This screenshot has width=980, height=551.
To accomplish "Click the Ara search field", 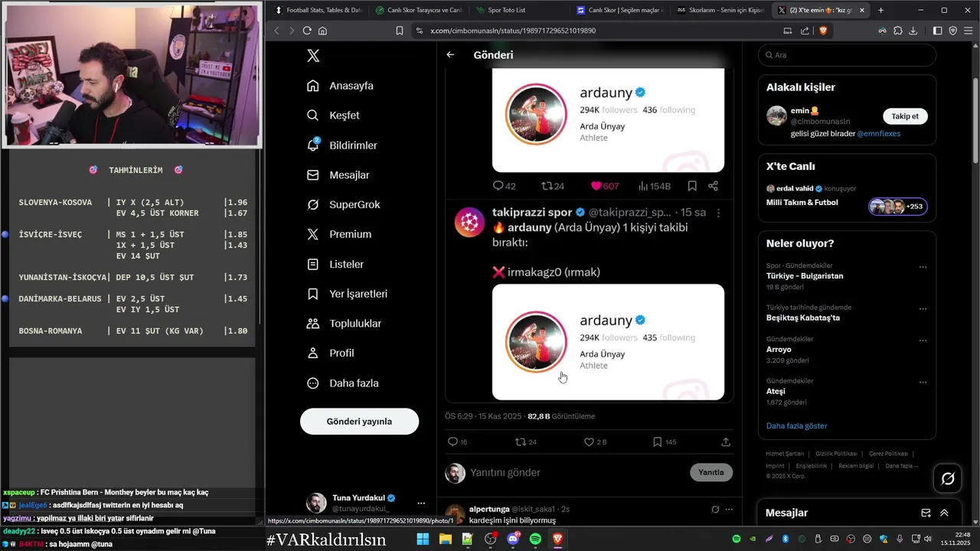I will (x=847, y=55).
